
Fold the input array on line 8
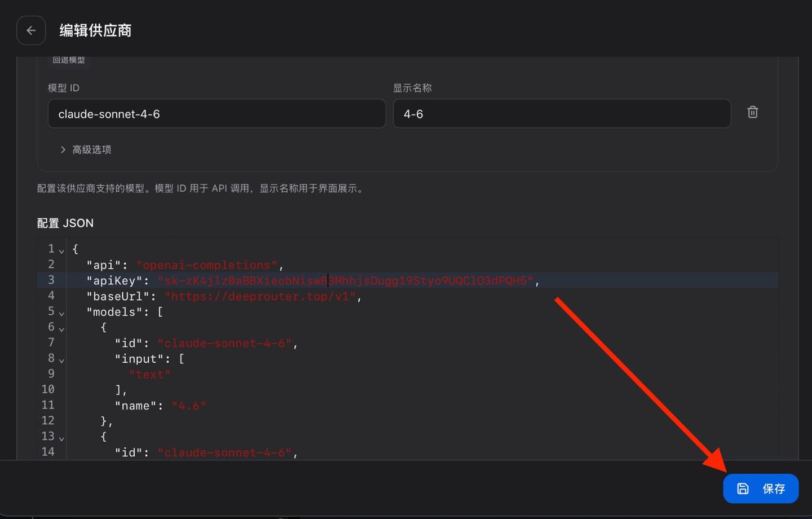[x=61, y=360]
